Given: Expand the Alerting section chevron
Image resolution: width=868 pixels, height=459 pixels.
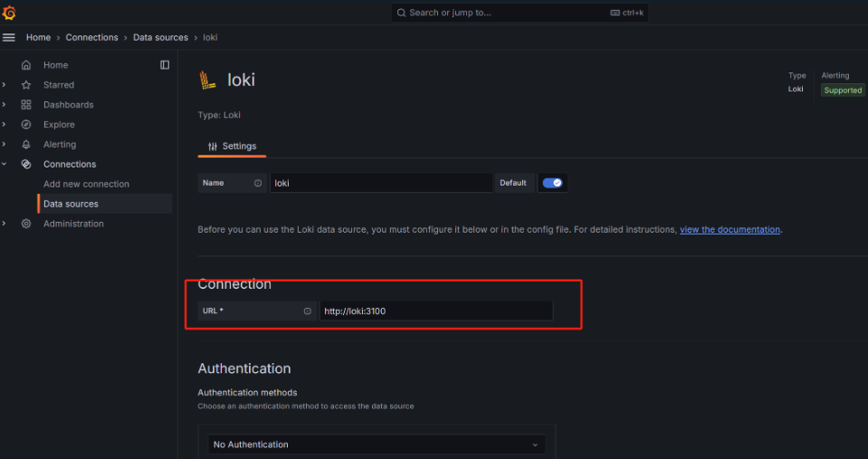Looking at the screenshot, I should pos(5,145).
